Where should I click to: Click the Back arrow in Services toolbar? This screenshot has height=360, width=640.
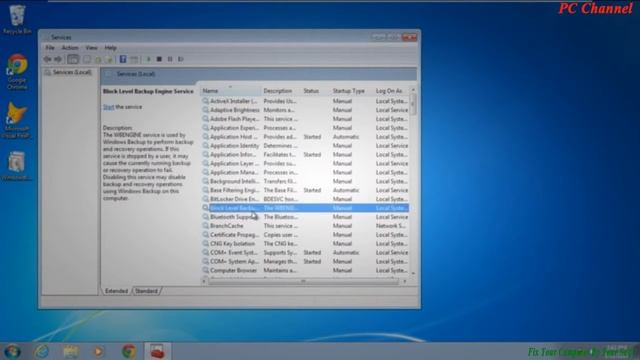tap(48, 59)
